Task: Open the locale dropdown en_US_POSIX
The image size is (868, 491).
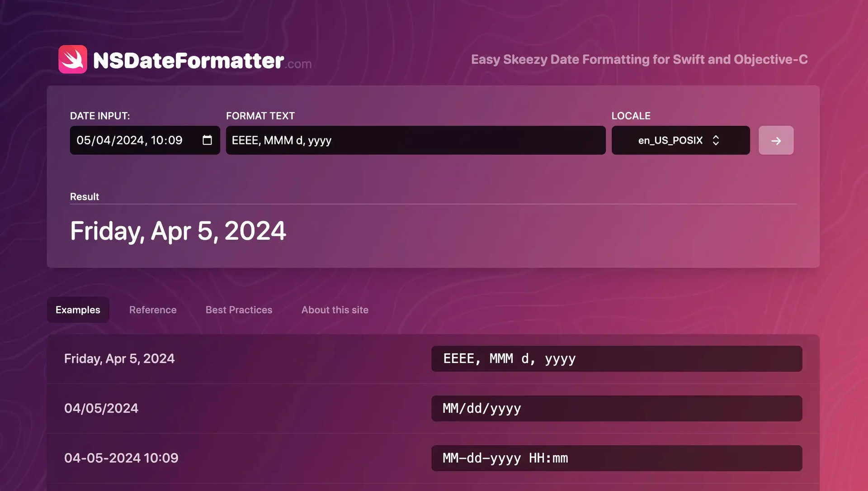Action: (679, 139)
